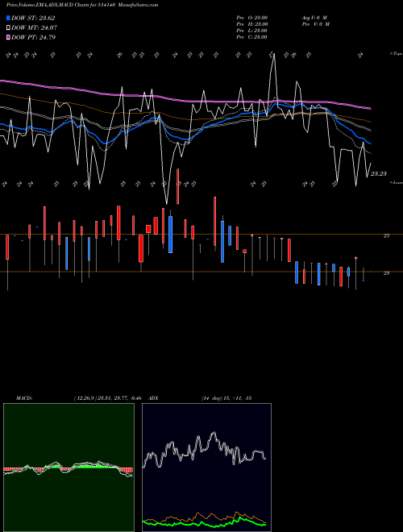Click the blue DOW ST legend swatch
The height and width of the screenshot is (532, 403).
click(9, 18)
